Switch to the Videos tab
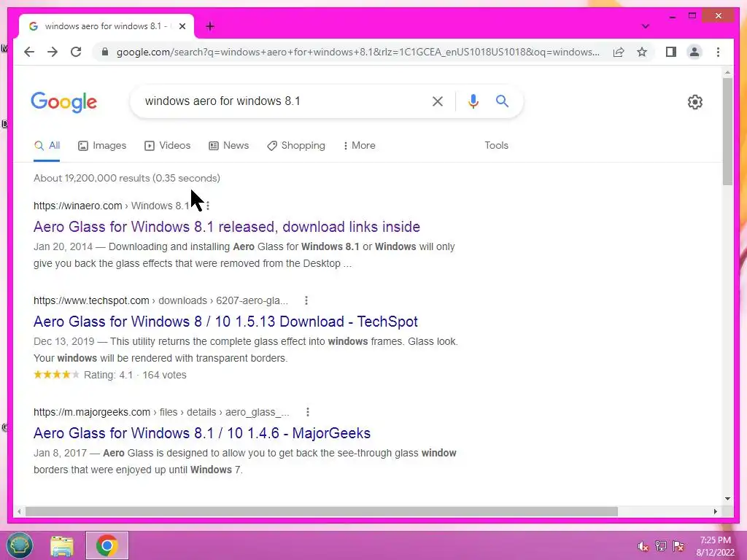The width and height of the screenshot is (747, 560). pos(167,146)
